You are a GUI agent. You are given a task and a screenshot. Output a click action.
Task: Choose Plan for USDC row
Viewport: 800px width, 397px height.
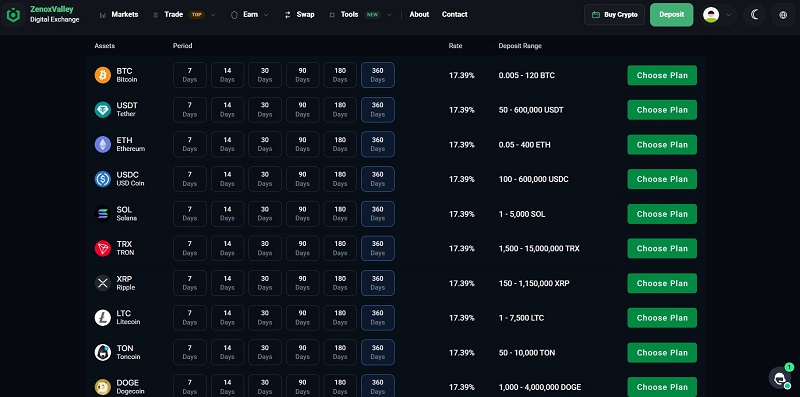pos(662,179)
